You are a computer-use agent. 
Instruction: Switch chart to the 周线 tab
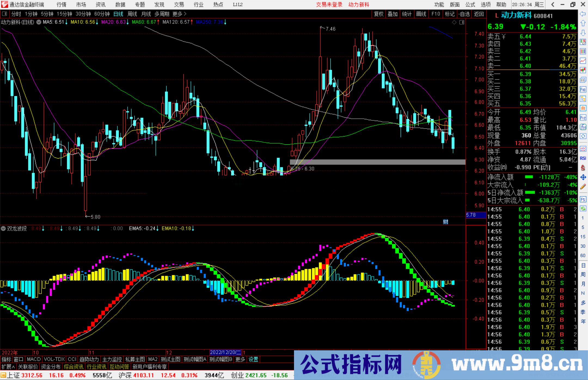[132, 14]
